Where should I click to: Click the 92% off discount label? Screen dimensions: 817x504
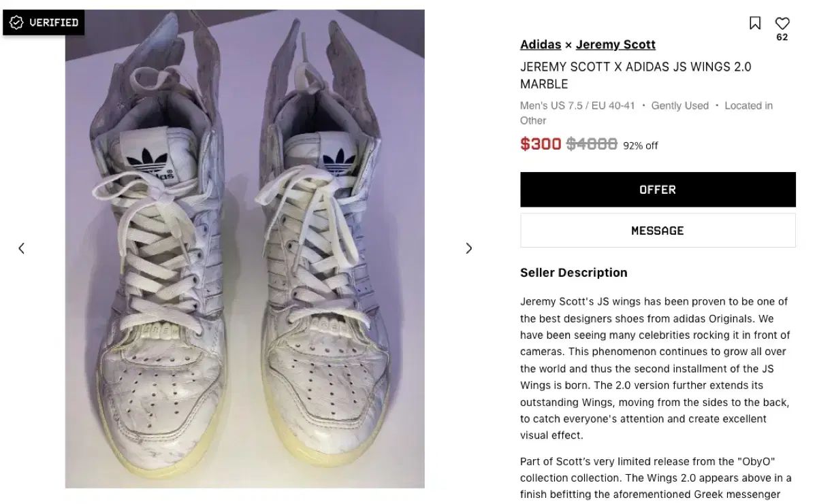click(641, 146)
